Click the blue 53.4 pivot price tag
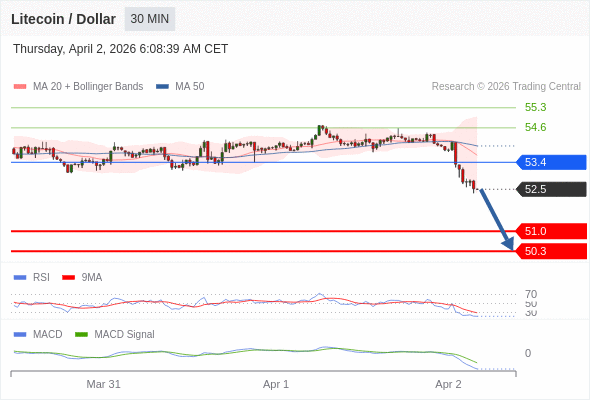The width and height of the screenshot is (590, 400). click(551, 162)
